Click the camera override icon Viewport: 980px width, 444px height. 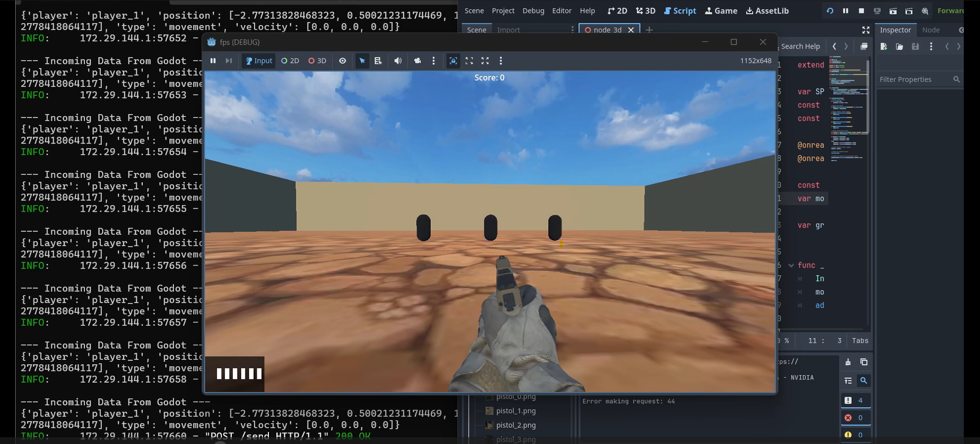pos(418,61)
